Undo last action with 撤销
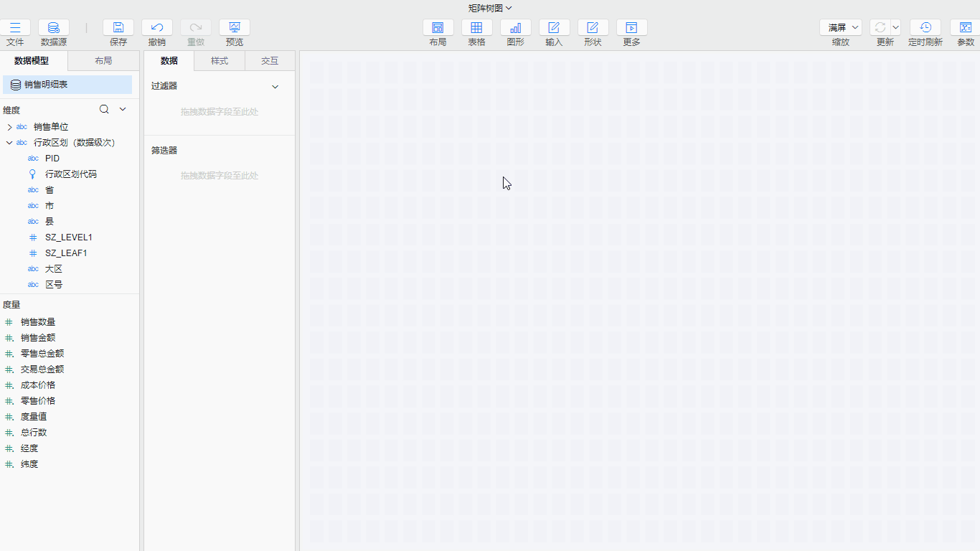The image size is (980, 551). [x=157, y=28]
